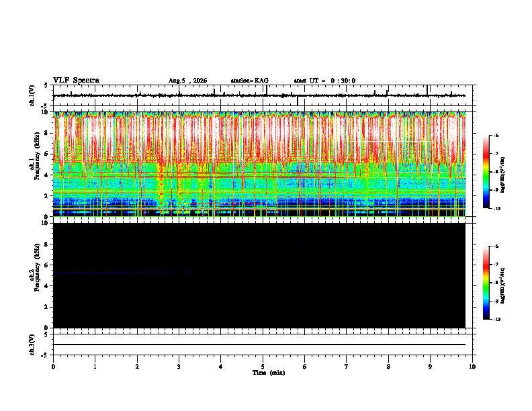Viewport: 532px width, 411px height.
Task: Click the ch.2 spectrogram color bar
Action: tap(486, 283)
